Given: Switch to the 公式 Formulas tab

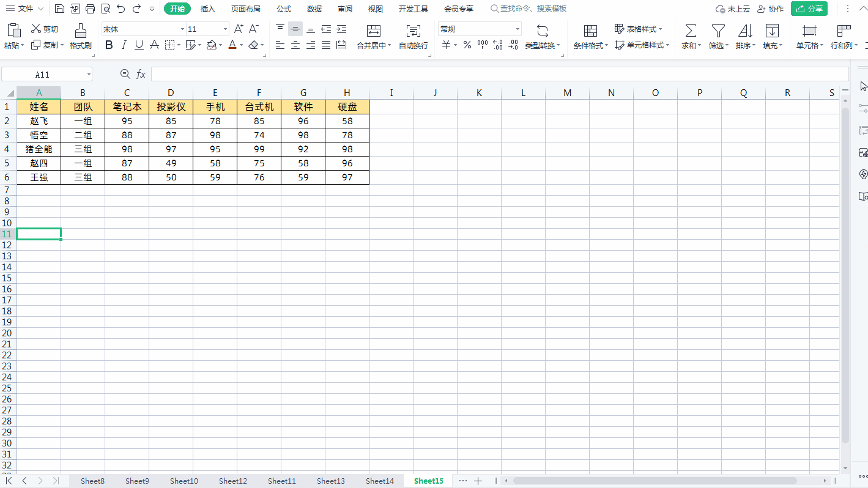Looking at the screenshot, I should 284,9.
